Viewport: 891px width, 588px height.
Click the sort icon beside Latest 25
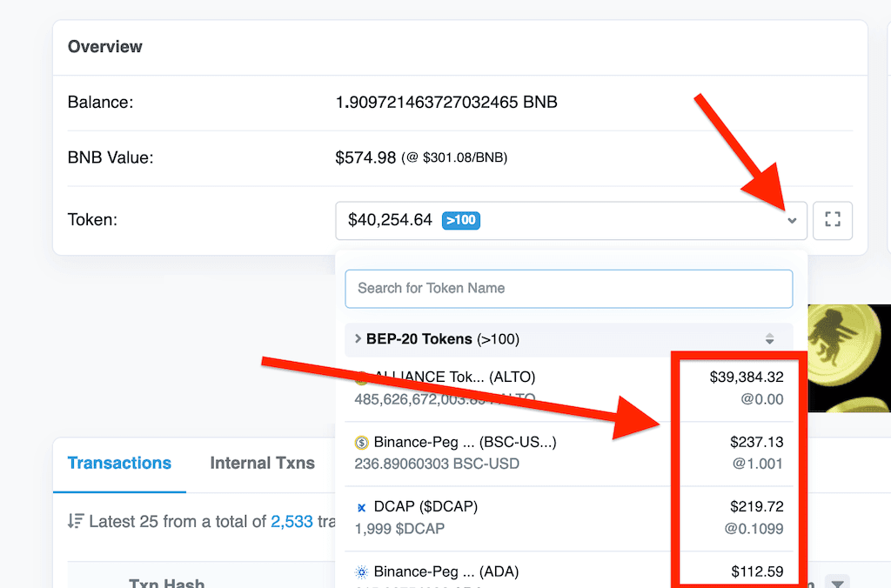click(x=76, y=521)
